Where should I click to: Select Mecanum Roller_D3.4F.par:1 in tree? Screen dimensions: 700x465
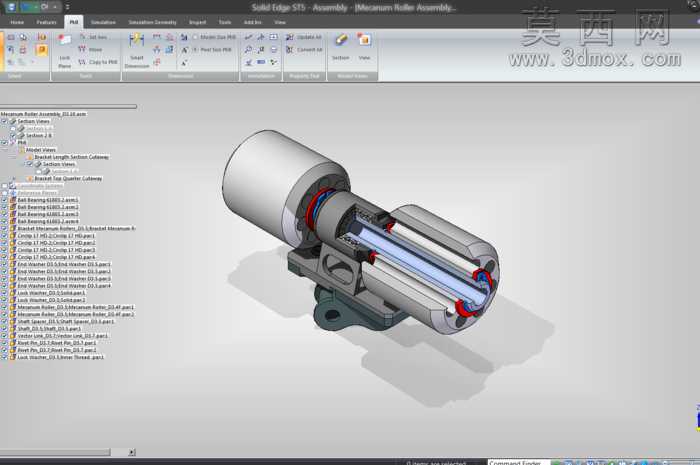75,307
